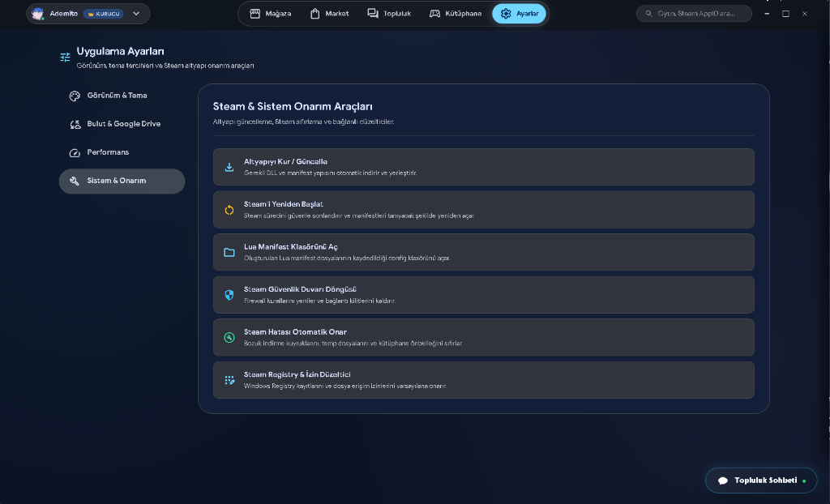
Task: Maximize the application window
Action: (785, 14)
